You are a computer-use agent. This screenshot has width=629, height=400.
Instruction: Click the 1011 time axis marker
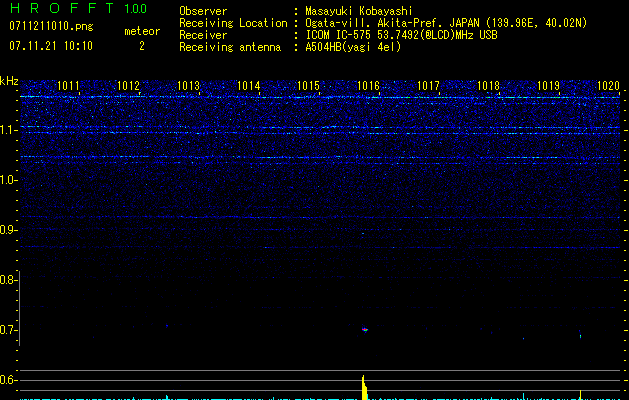pos(69,87)
